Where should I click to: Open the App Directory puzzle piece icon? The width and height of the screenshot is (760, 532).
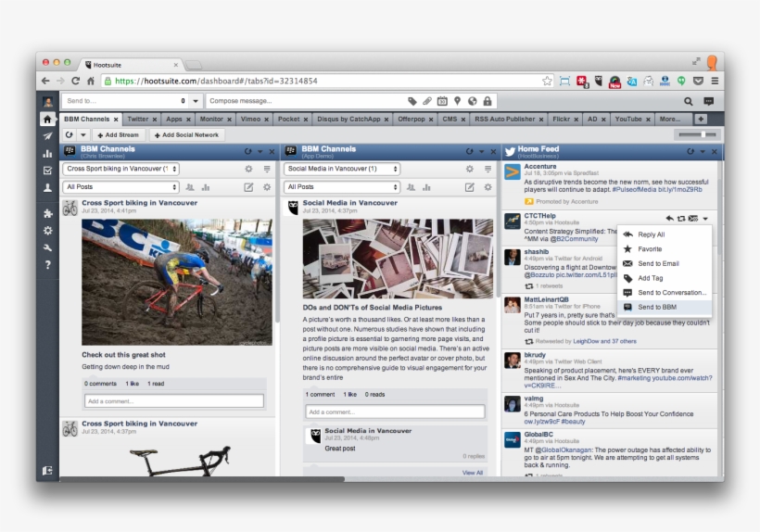click(x=47, y=213)
